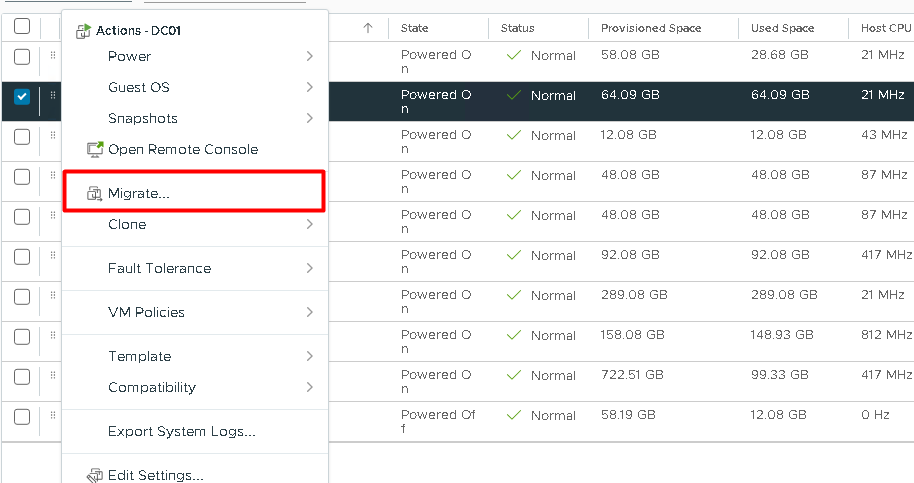Click the drag handle of the selected 64.09 GB row
The width and height of the screenshot is (914, 483).
click(53, 95)
